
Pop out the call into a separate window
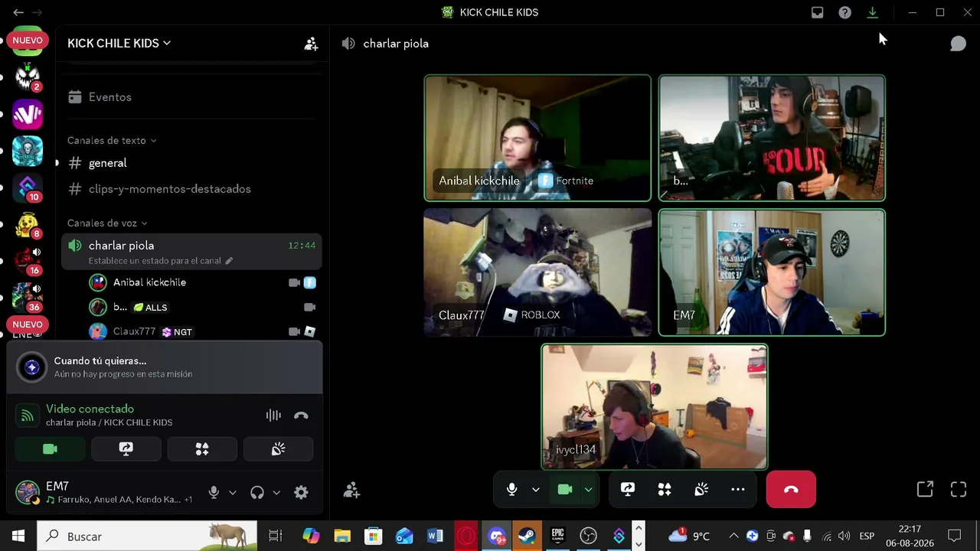pyautogui.click(x=925, y=490)
